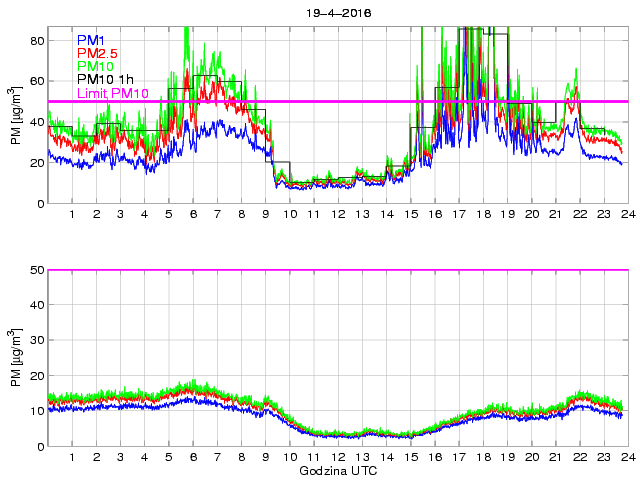Click the 0 tick on top chart y-axis

pyautogui.click(x=39, y=204)
